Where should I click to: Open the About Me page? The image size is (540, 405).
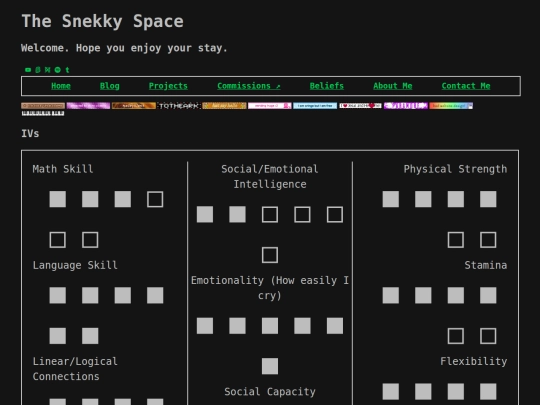coord(393,86)
